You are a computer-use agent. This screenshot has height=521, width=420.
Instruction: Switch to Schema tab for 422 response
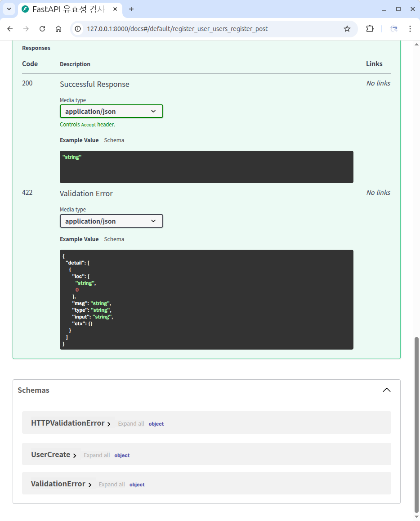click(114, 239)
